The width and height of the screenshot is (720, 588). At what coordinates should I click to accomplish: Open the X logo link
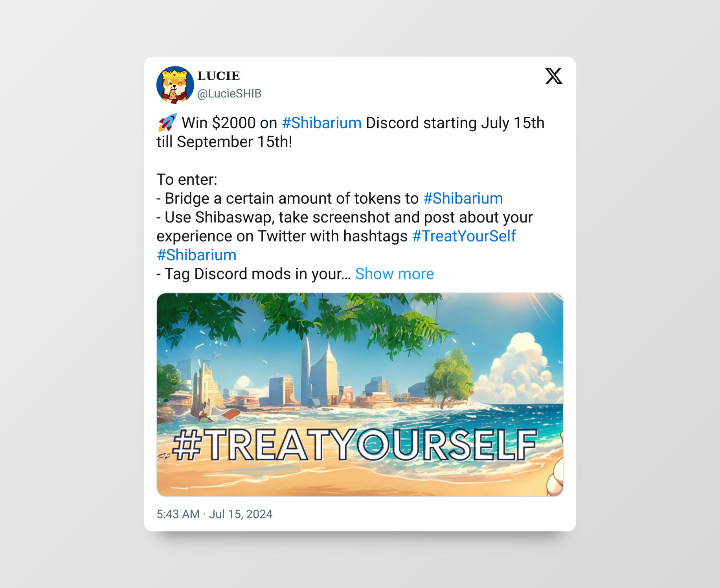(x=554, y=76)
